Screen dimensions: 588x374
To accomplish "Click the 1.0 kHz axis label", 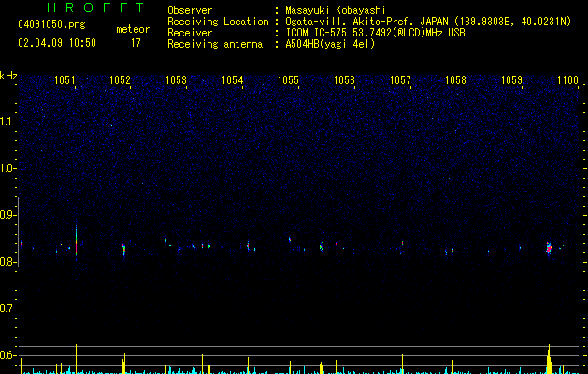I will 7,168.
